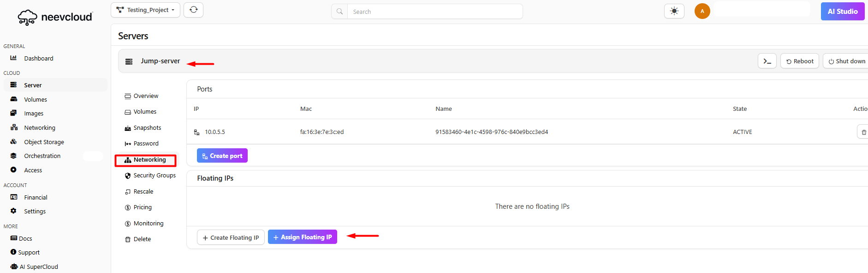868x273 pixels.
Task: Select the Monitoring tab
Action: click(x=148, y=224)
